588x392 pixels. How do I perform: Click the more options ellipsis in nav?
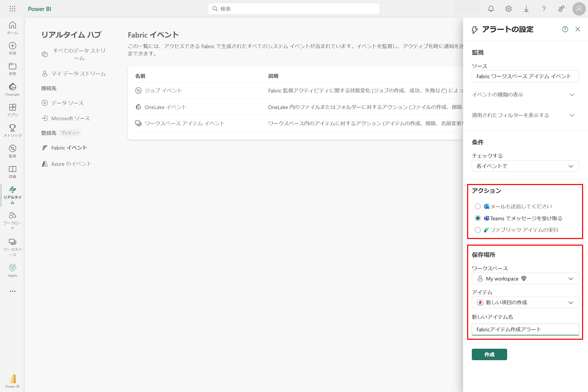tap(13, 291)
